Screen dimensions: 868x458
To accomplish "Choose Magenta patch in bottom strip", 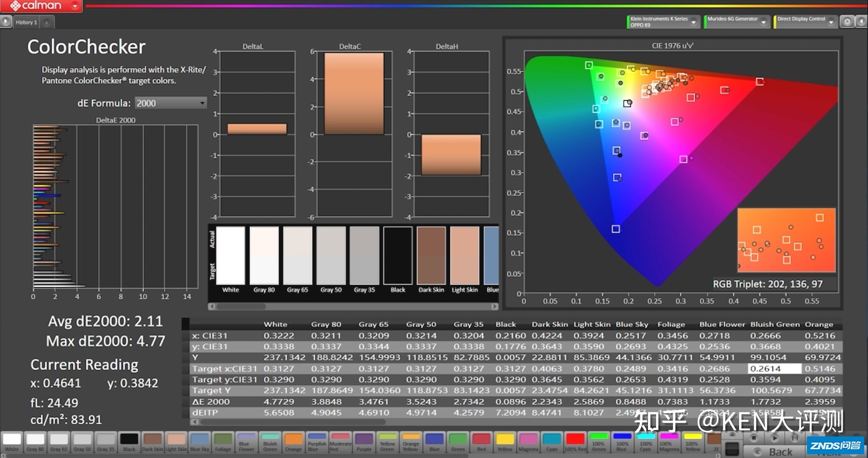I will click(528, 442).
